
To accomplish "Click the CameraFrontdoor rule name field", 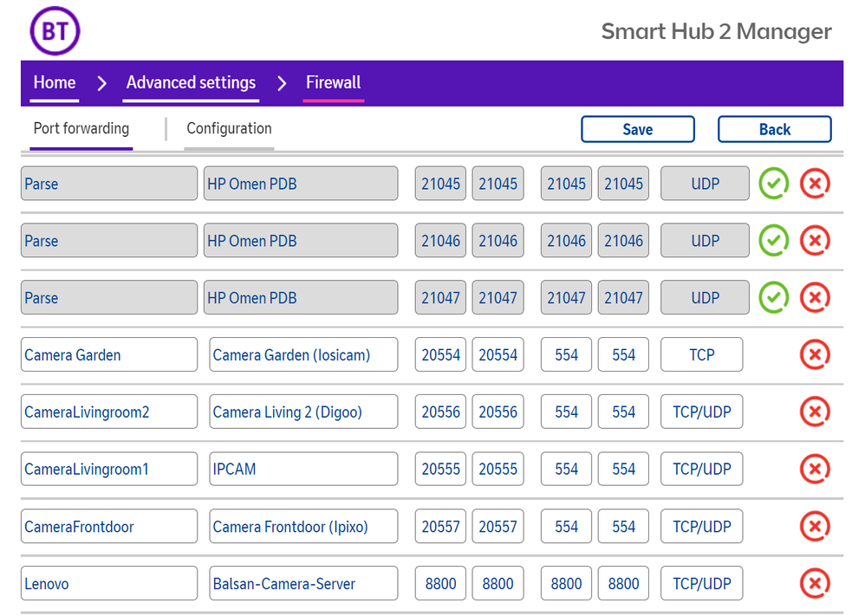I will click(x=109, y=526).
